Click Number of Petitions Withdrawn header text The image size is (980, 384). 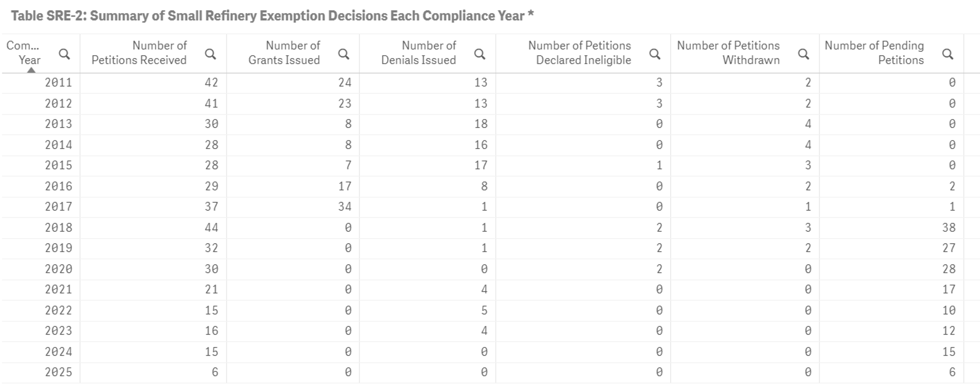pyautogui.click(x=728, y=53)
